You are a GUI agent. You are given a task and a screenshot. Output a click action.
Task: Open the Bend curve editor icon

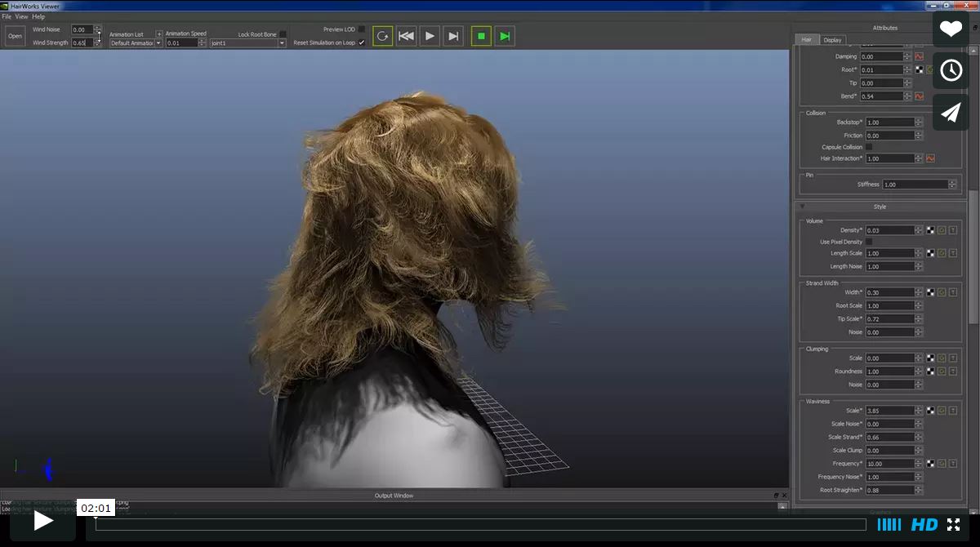click(x=919, y=96)
